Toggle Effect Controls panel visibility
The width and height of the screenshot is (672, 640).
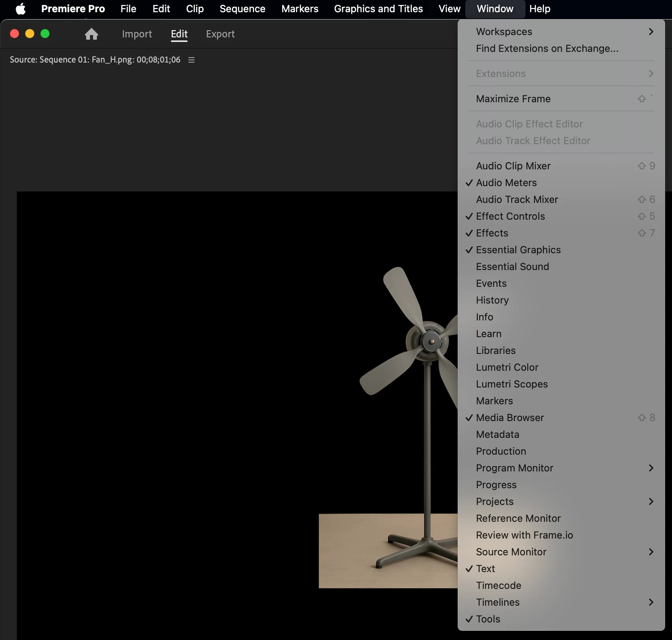(561, 216)
